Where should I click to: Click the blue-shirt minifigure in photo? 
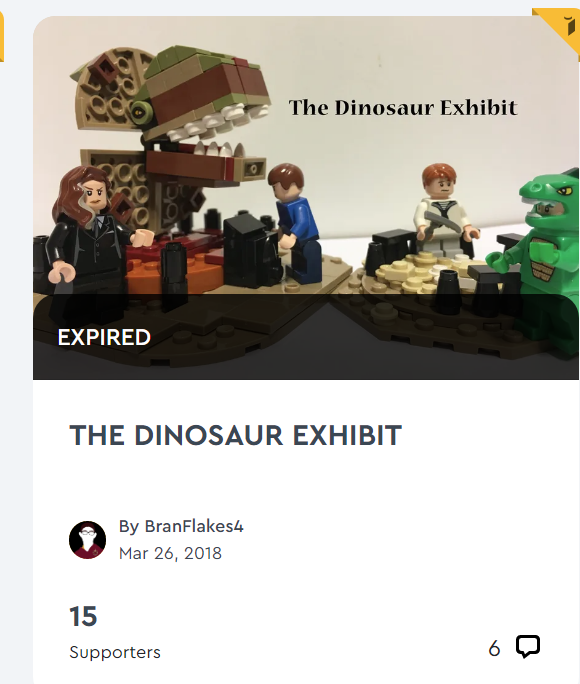294,222
